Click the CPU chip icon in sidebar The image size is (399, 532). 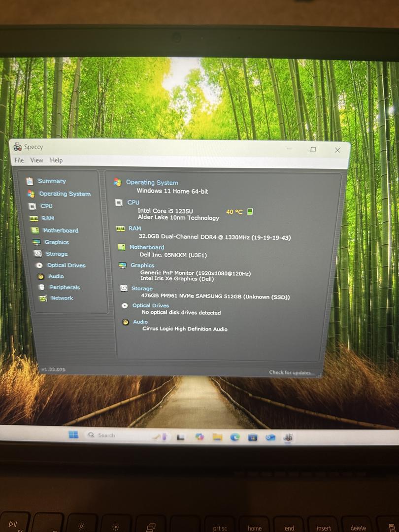coord(32,206)
